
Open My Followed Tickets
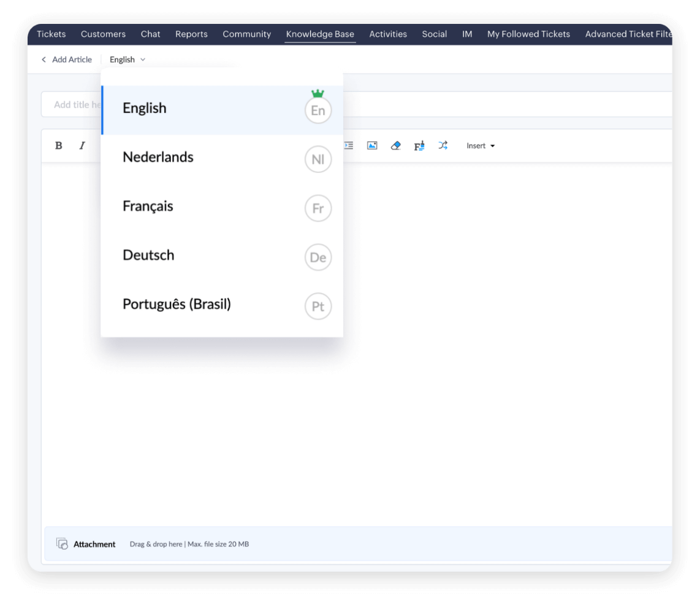coord(528,34)
